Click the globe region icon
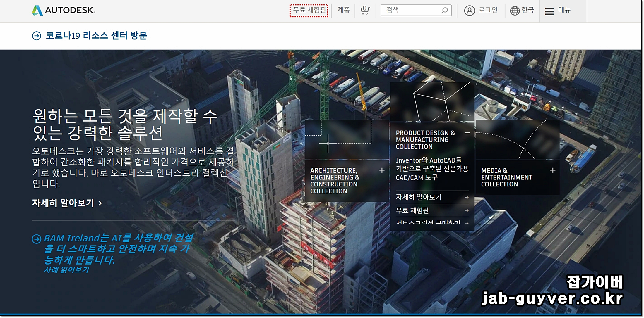Viewport: 644px width, 318px height. click(x=515, y=11)
